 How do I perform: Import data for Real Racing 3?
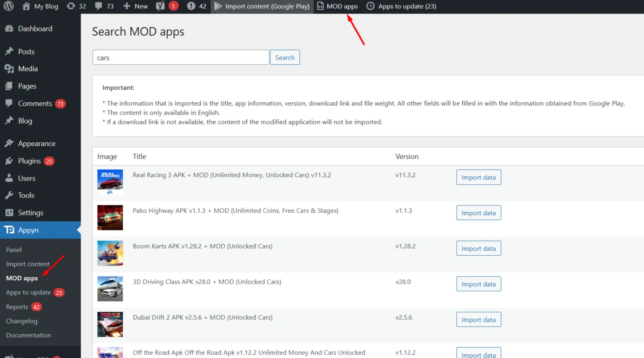(478, 178)
